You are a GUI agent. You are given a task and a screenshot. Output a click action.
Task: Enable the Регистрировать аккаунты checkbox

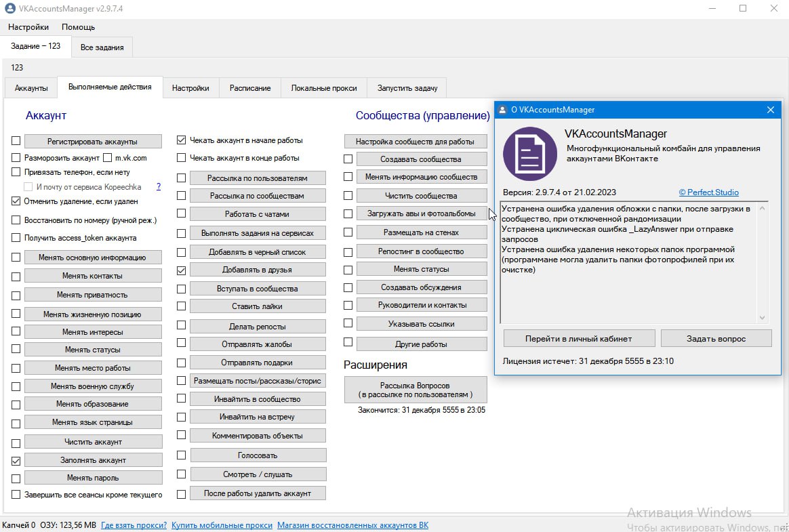coord(16,141)
